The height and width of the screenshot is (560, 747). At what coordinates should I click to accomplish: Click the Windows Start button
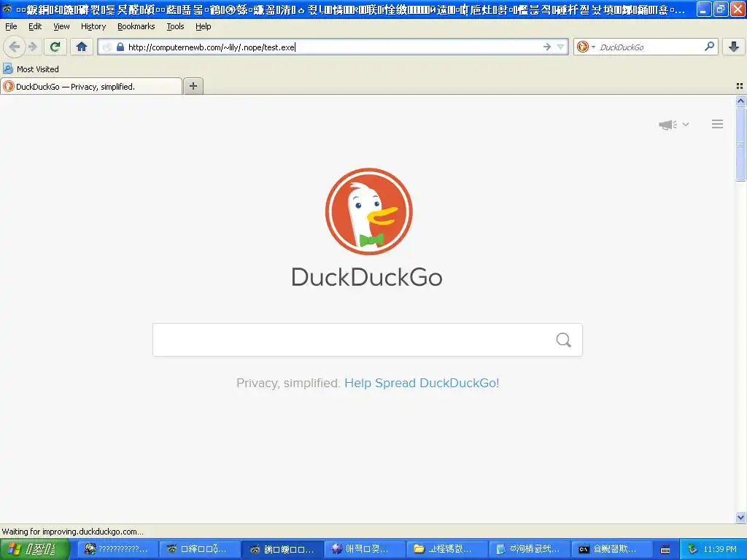(x=34, y=550)
